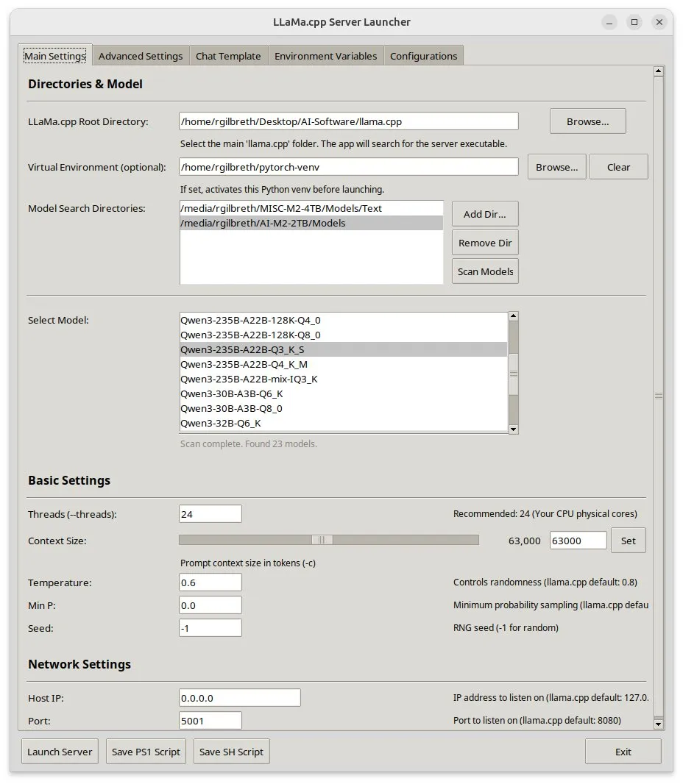Click the Seed input field
The image size is (683, 784).
point(210,628)
